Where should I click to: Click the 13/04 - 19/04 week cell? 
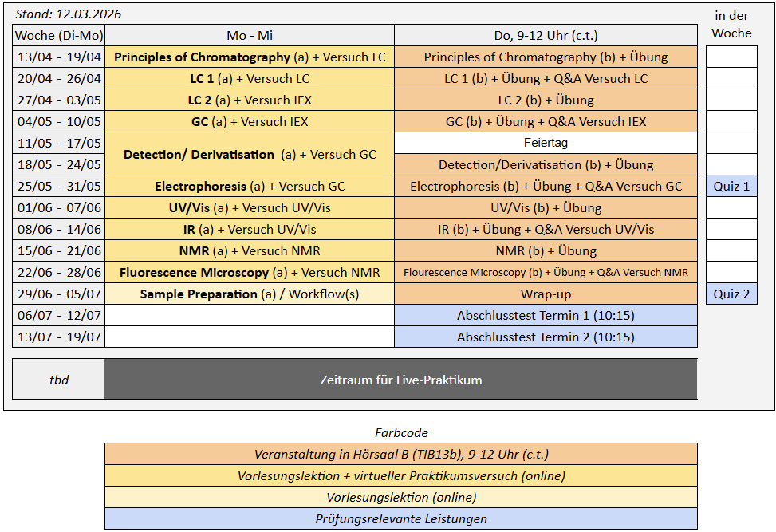(x=59, y=57)
